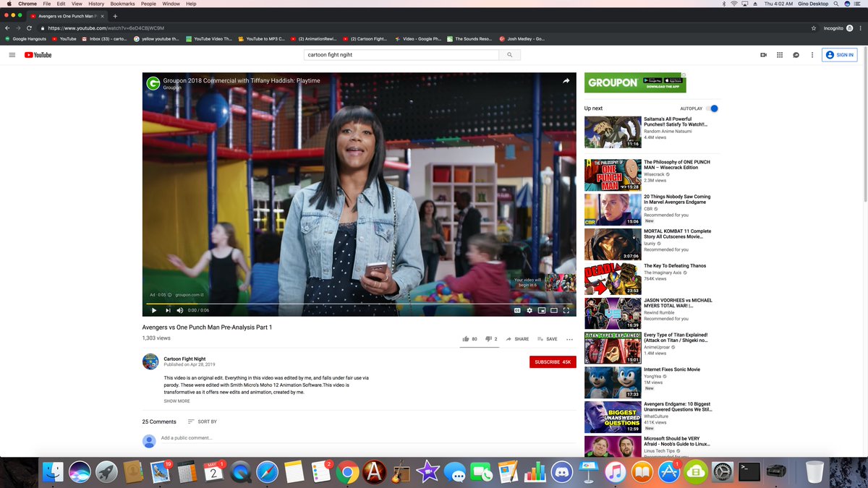This screenshot has height=488, width=868.
Task: Open Safari from the dock
Action: click(266, 472)
